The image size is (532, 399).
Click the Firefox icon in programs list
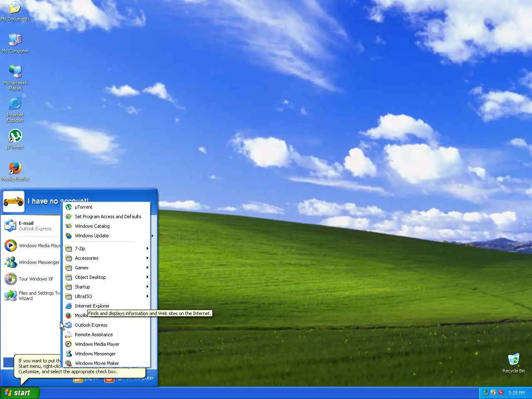(69, 315)
